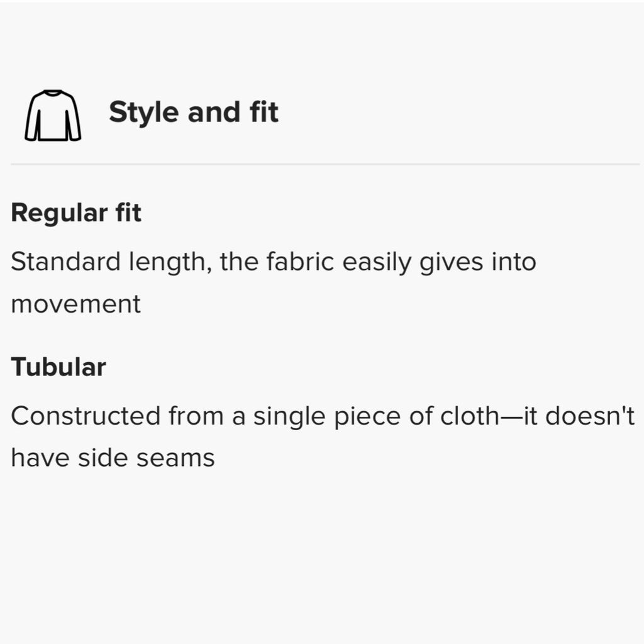Click the word 'Constructed'
The image size is (644, 644).
pyautogui.click(x=86, y=416)
